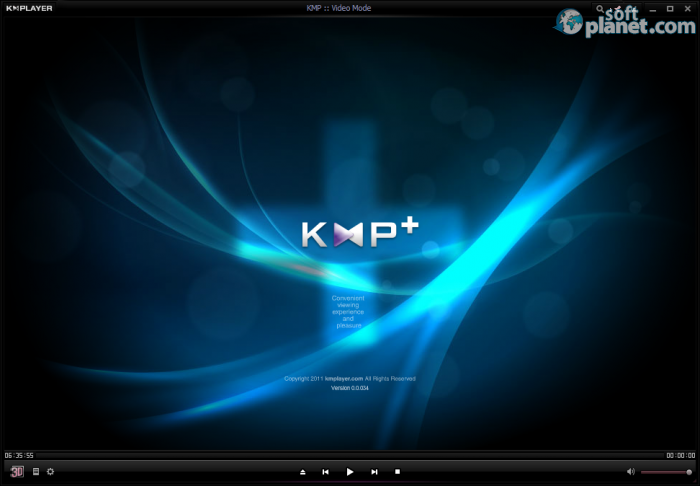Maximize the KMPlayer window
This screenshot has width=700, height=486.
[670, 9]
